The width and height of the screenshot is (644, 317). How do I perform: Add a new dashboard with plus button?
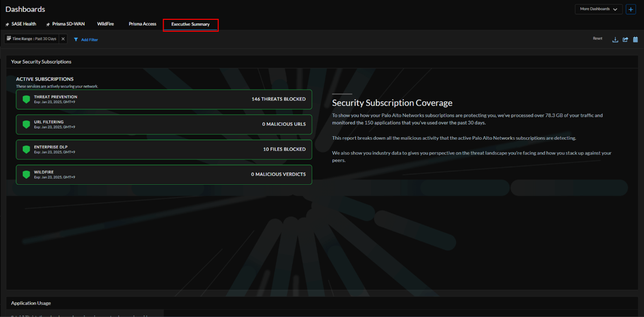pos(631,9)
